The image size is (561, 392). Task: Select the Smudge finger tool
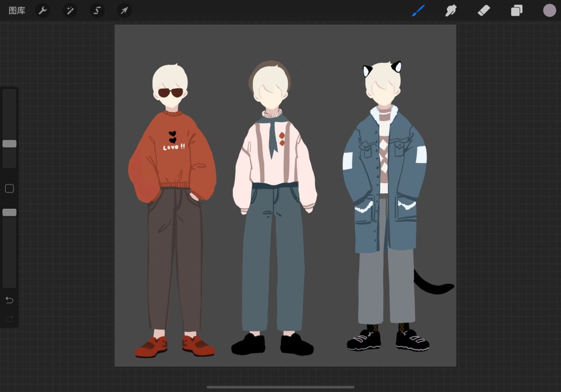(451, 11)
